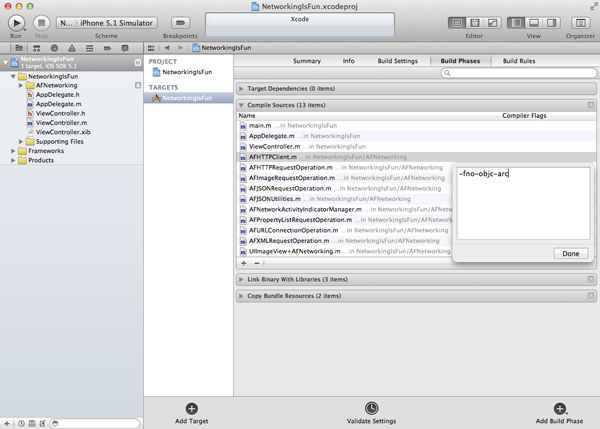Click Add Target button

(191, 413)
